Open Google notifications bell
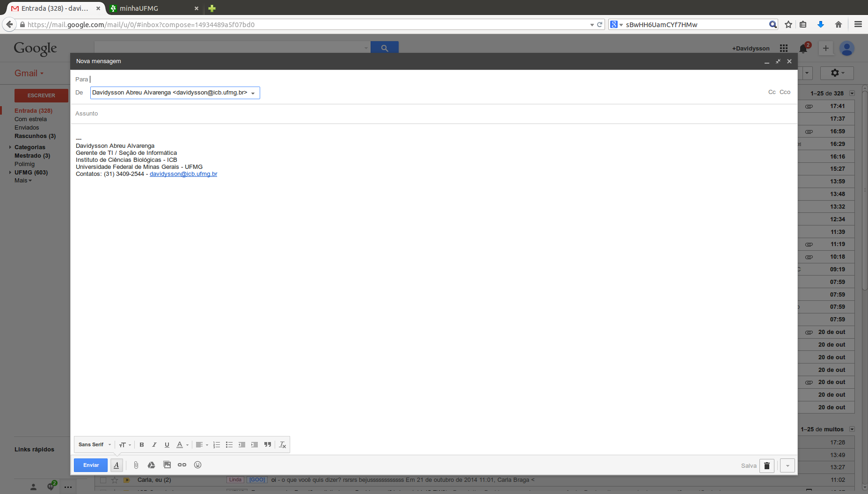 803,48
